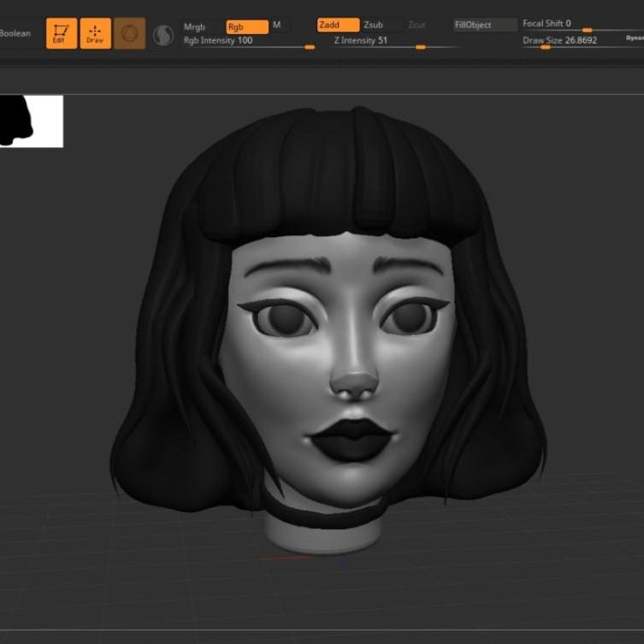Click the round sculptris sphere icon

click(163, 35)
